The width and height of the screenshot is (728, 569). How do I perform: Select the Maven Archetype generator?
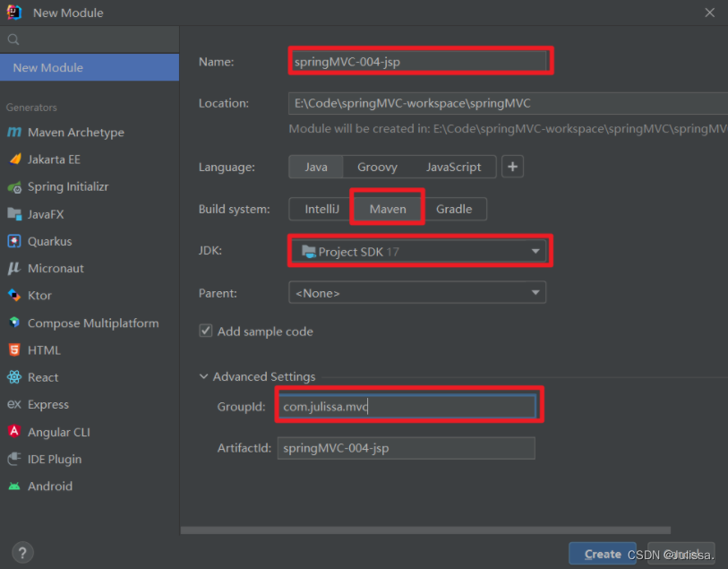75,132
